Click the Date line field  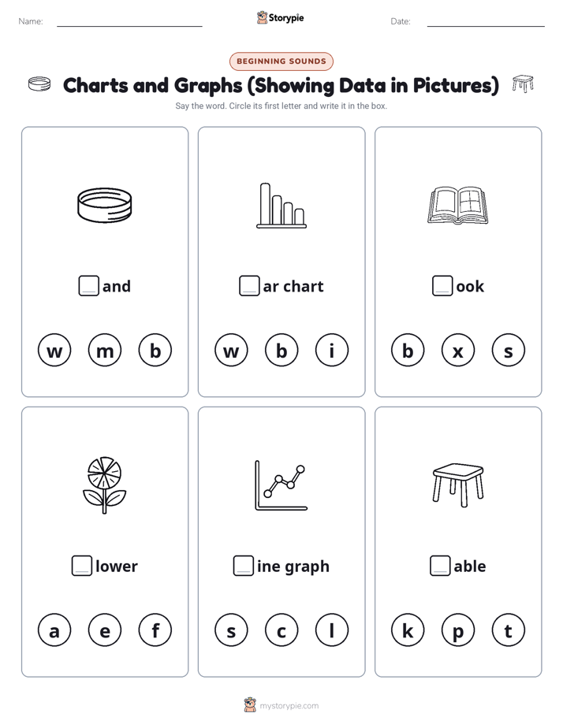click(486, 21)
